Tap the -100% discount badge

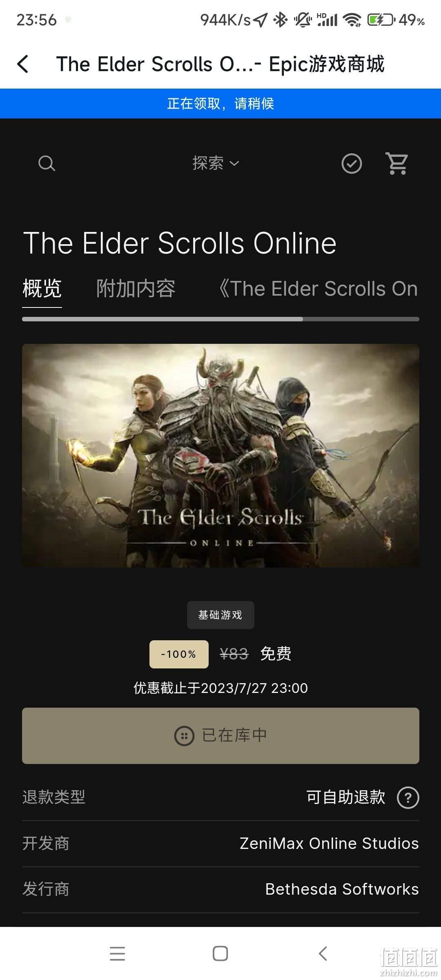coord(179,654)
